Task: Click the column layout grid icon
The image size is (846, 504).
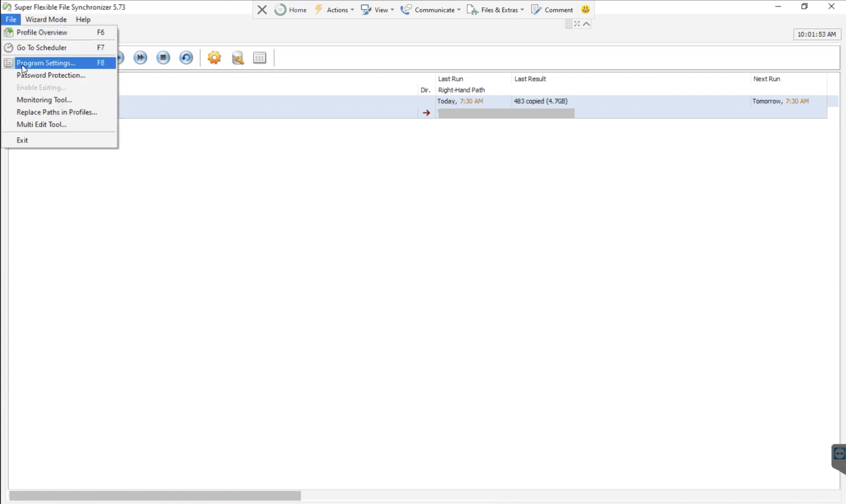Action: [x=260, y=58]
